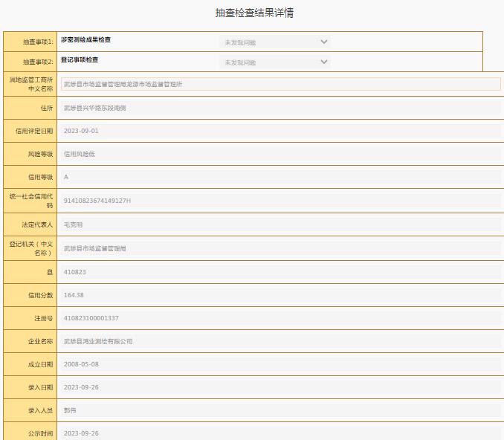
Task: Click the 录入人员 field showing 郭伟
Action: pos(280,410)
